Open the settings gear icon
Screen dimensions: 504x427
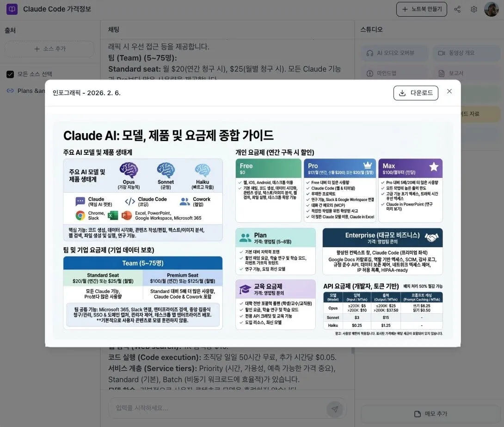coord(474,9)
